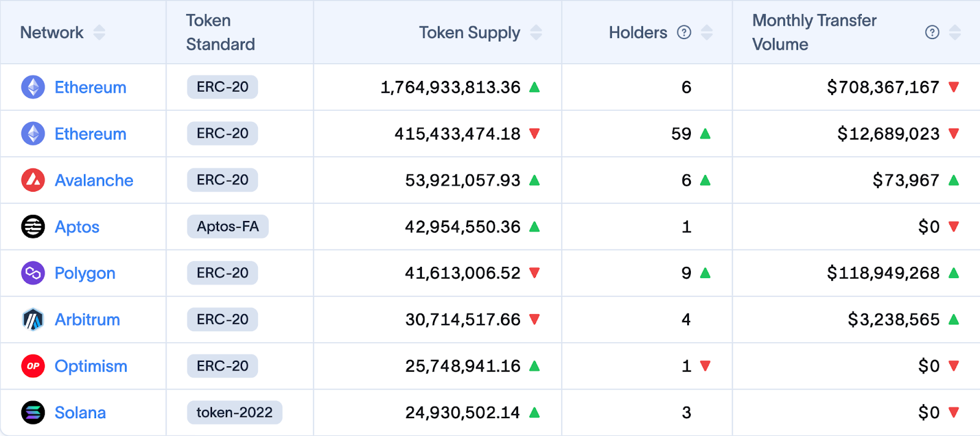Click Ethereum logo in 415,433,474.18 row
Viewport: 980px width, 436px height.
pyautogui.click(x=33, y=133)
